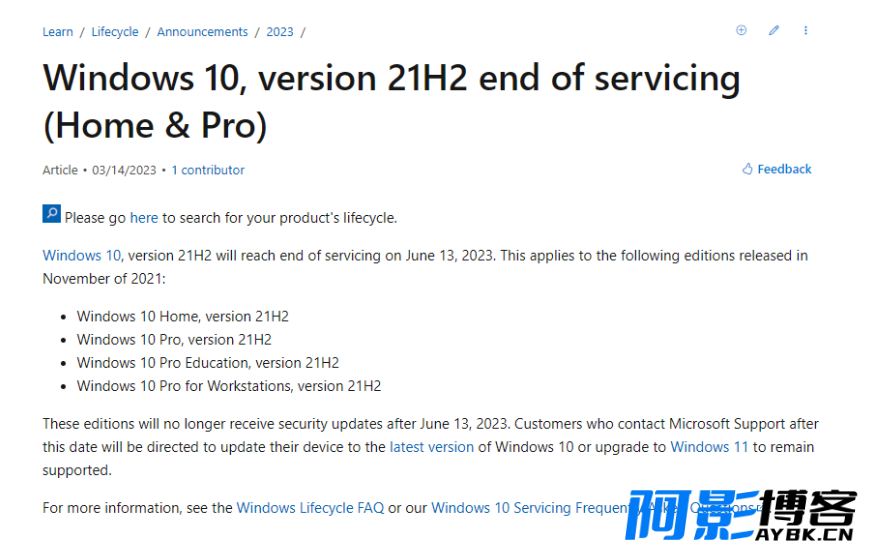
Task: Follow the 'here' lifecycle search link
Action: click(x=144, y=217)
